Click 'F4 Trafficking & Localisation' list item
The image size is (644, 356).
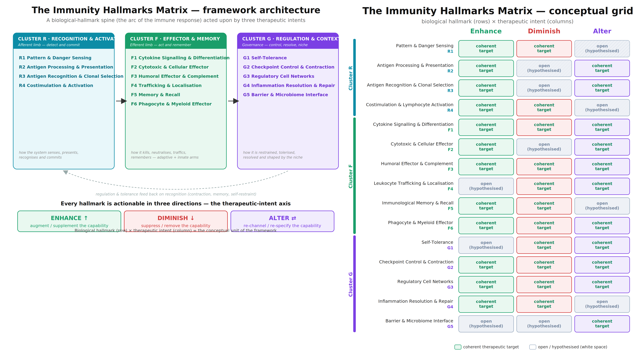point(166,85)
